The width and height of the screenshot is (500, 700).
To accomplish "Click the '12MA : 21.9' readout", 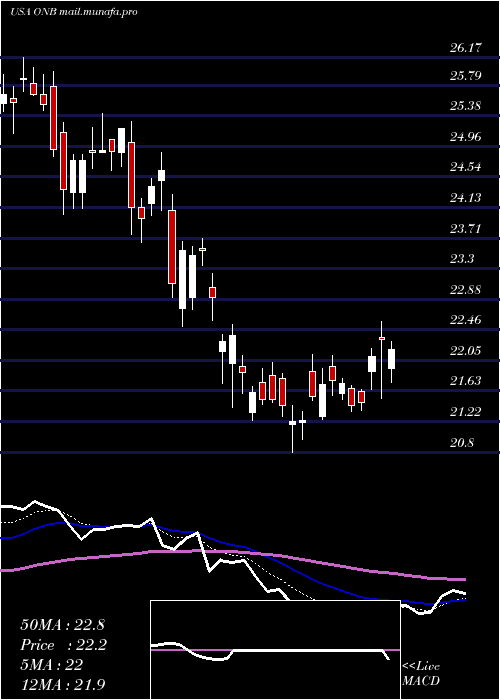I will click(63, 684).
